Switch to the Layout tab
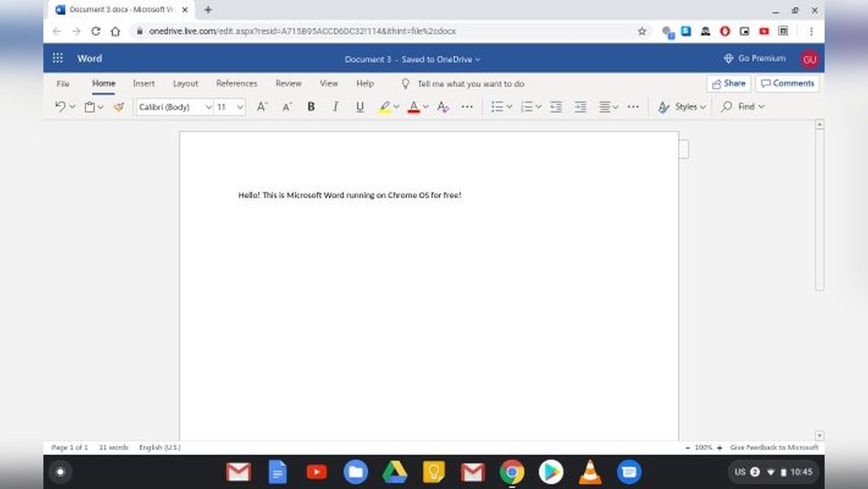This screenshot has width=868, height=489. 186,83
